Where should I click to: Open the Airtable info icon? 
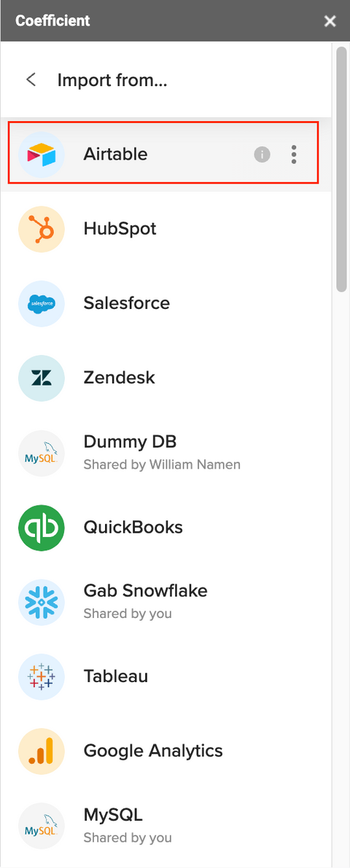pos(262,155)
